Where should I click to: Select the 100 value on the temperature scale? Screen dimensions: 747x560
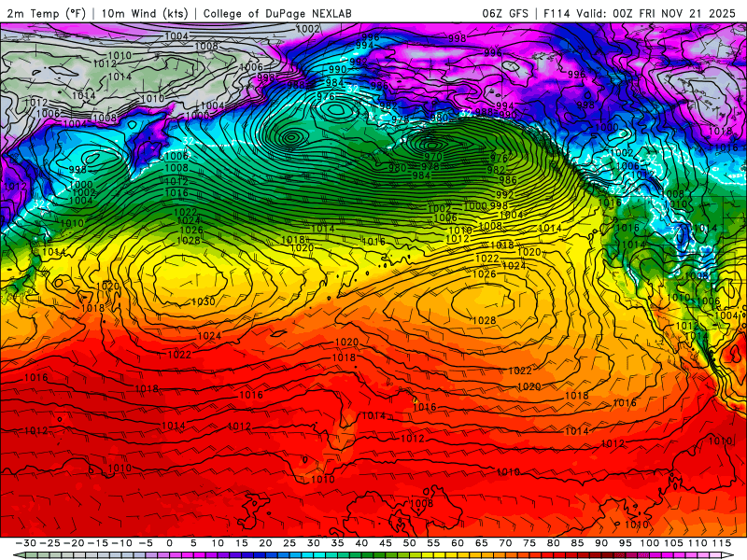coord(649,543)
